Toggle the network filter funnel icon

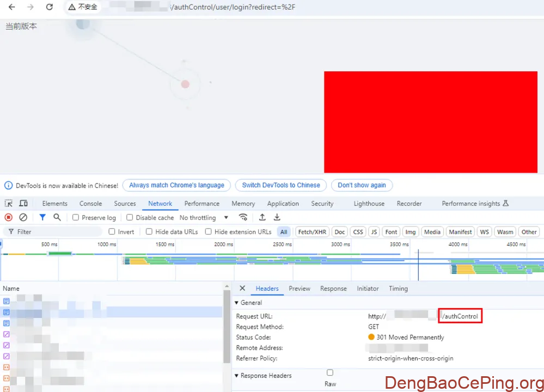[42, 217]
